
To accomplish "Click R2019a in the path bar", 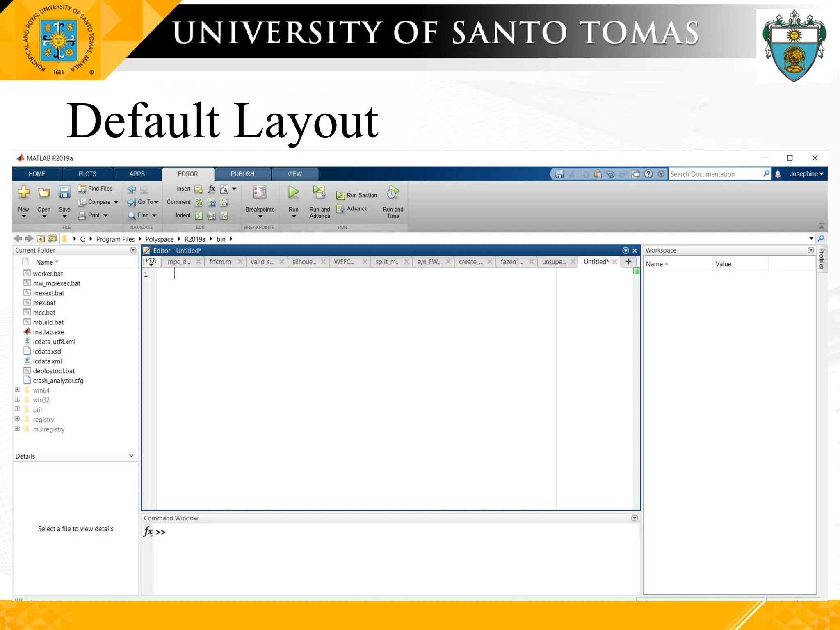I will pos(195,239).
